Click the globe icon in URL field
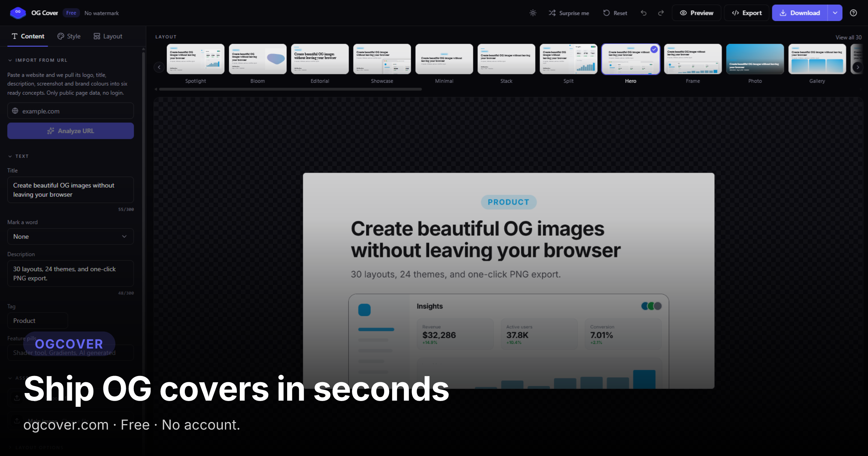 tap(15, 111)
